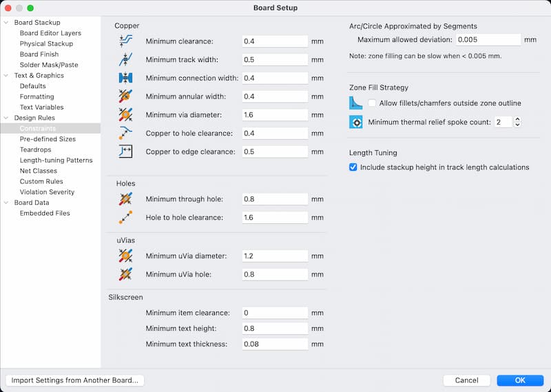Image resolution: width=551 pixels, height=392 pixels.
Task: Open the Net Classes page
Action: point(39,171)
